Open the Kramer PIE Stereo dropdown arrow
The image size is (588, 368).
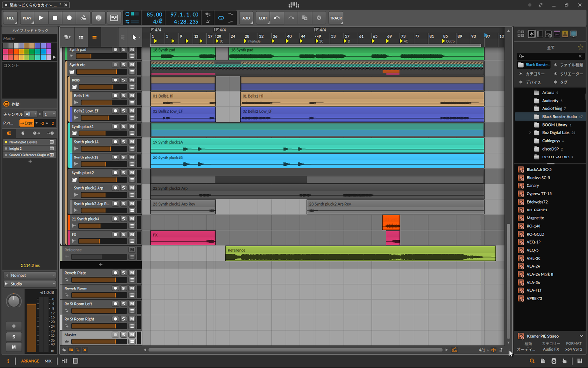[581, 336]
